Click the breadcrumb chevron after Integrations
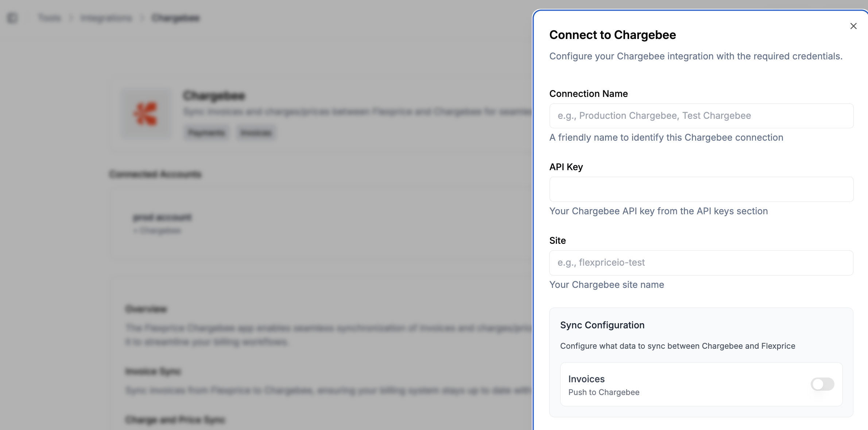The image size is (868, 430). point(142,18)
